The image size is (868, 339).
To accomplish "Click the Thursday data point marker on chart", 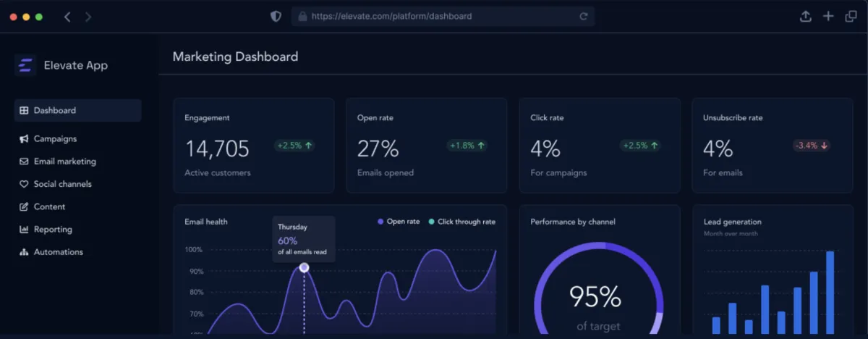I will click(x=304, y=268).
